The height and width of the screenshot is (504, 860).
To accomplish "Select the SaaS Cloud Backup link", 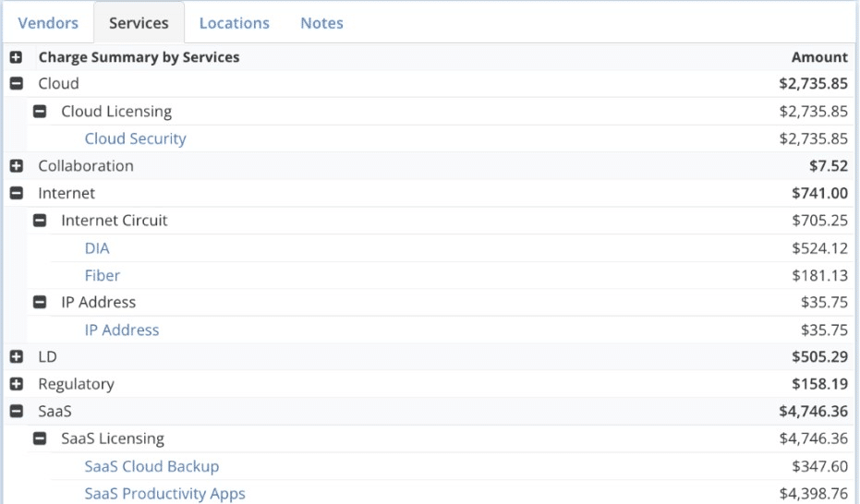I will coord(151,466).
